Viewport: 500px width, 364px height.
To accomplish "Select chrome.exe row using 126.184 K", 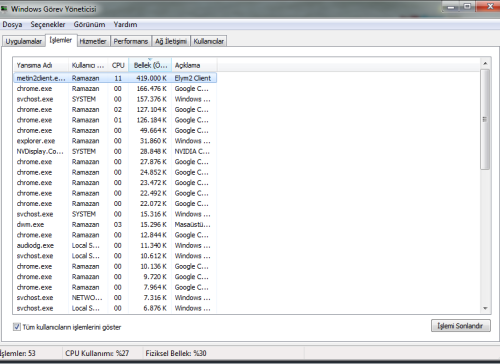I will click(115, 120).
